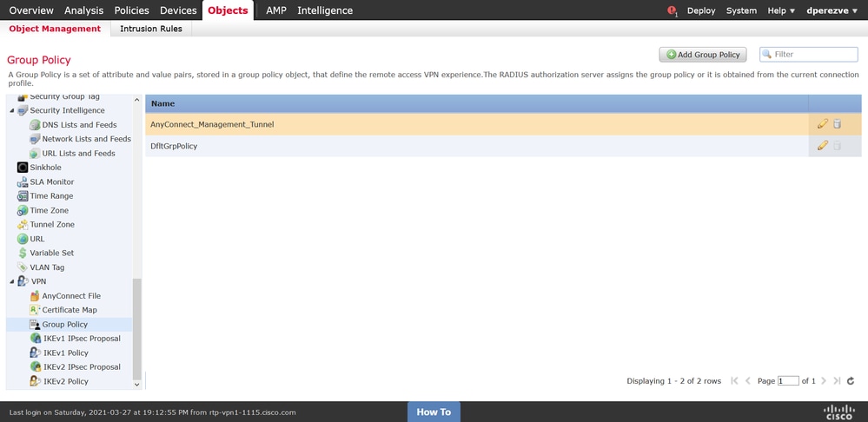This screenshot has width=868, height=422.
Task: Select the DfltGrpPolicy row name
Action: coord(174,146)
